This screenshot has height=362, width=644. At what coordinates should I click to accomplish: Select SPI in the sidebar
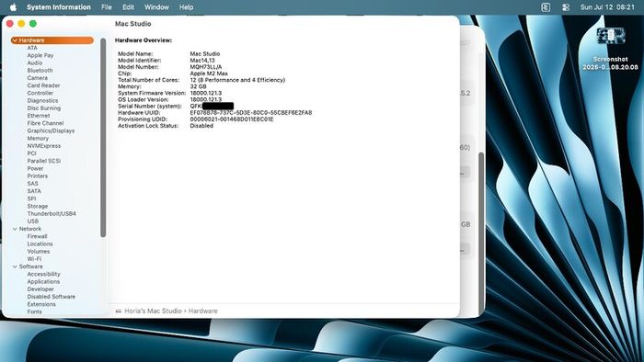click(x=31, y=198)
